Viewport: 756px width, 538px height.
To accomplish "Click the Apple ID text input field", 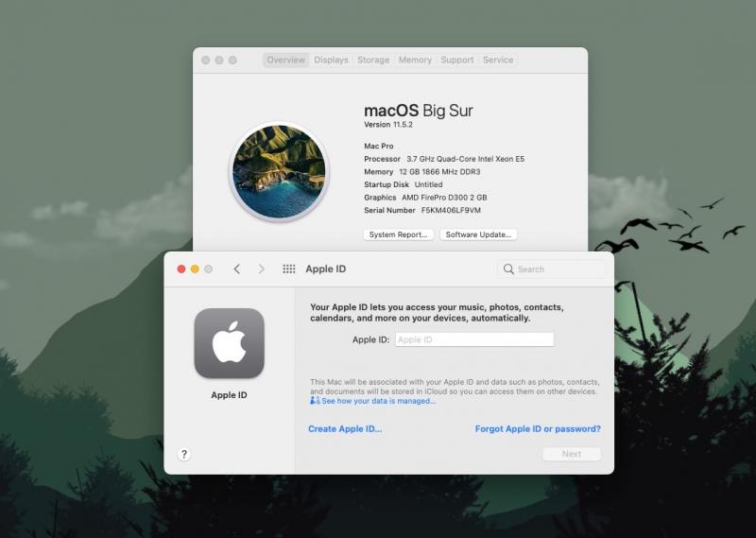I will click(474, 339).
